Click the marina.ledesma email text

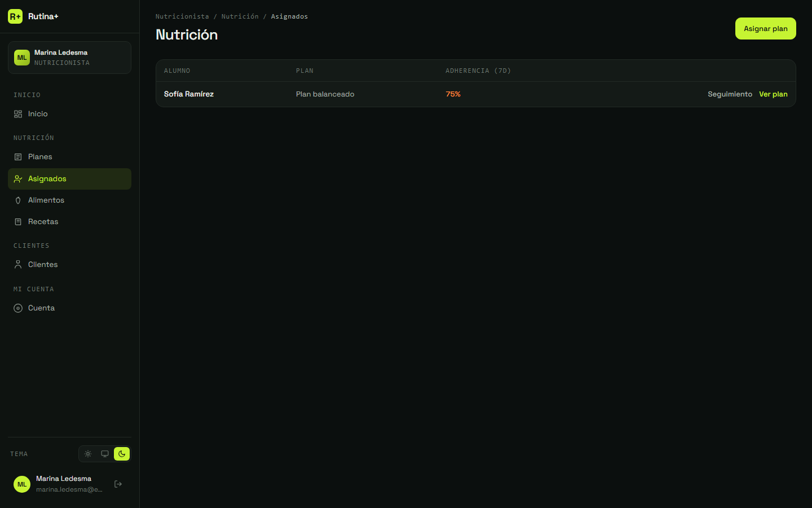69,489
